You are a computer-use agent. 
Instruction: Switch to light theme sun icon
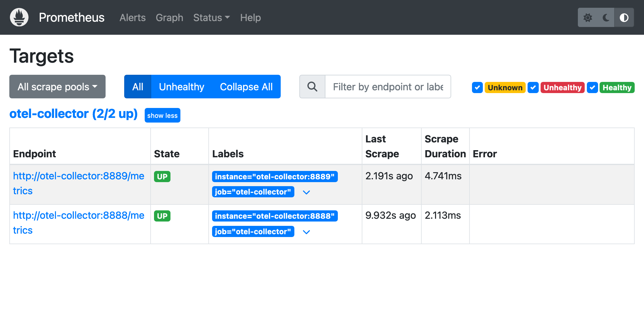(x=587, y=18)
